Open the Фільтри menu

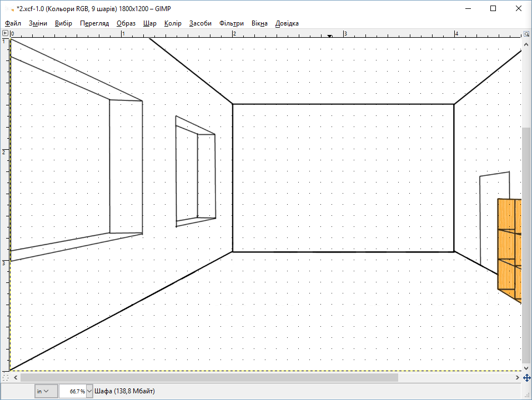pyautogui.click(x=232, y=23)
